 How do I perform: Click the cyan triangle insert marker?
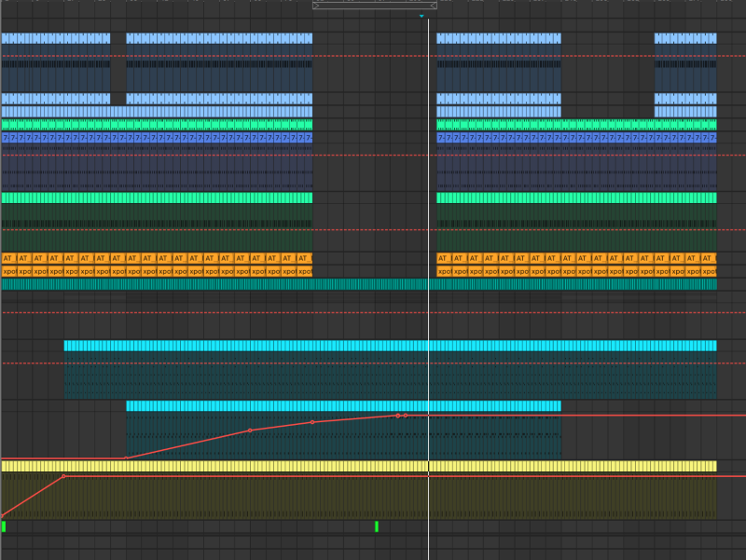click(421, 16)
